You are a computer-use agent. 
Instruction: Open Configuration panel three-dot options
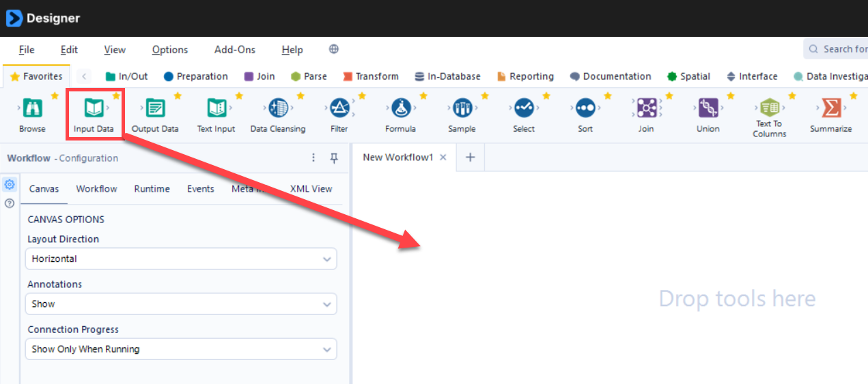[x=313, y=158]
